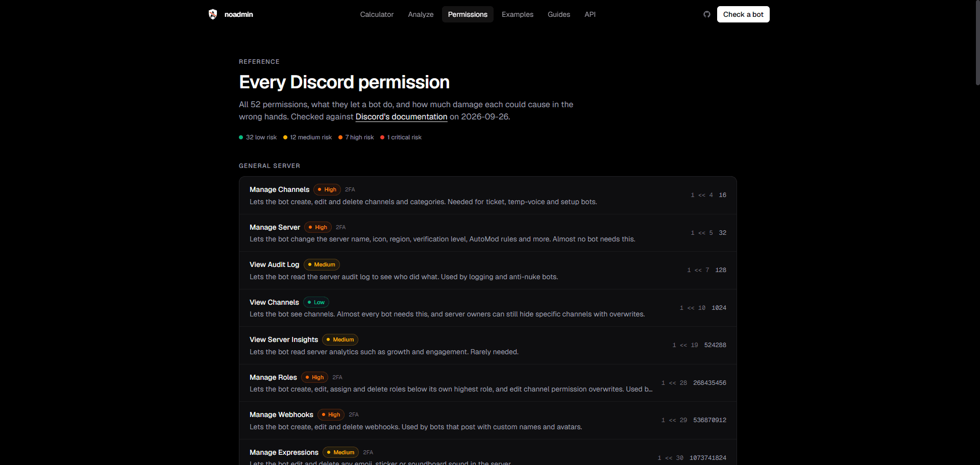Go to the Analyze page

click(421, 14)
